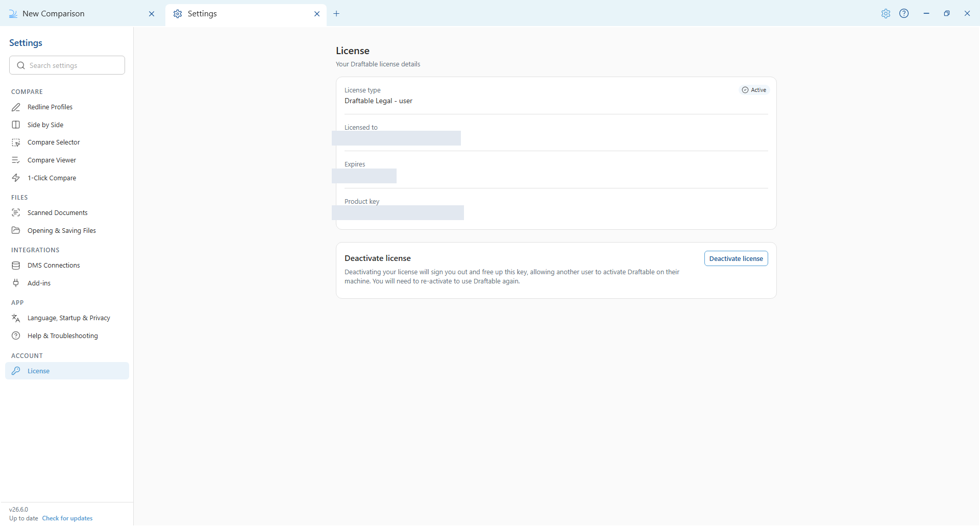The height and width of the screenshot is (527, 980).
Task: Restore down the Draftable window
Action: pos(947,14)
